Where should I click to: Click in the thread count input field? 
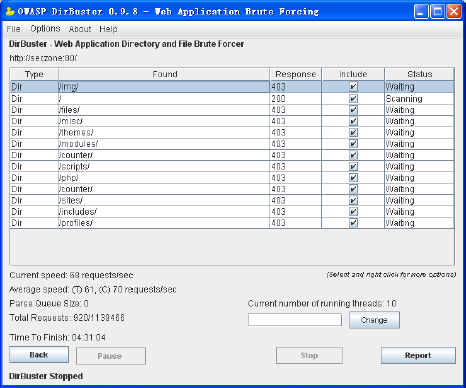(x=295, y=320)
